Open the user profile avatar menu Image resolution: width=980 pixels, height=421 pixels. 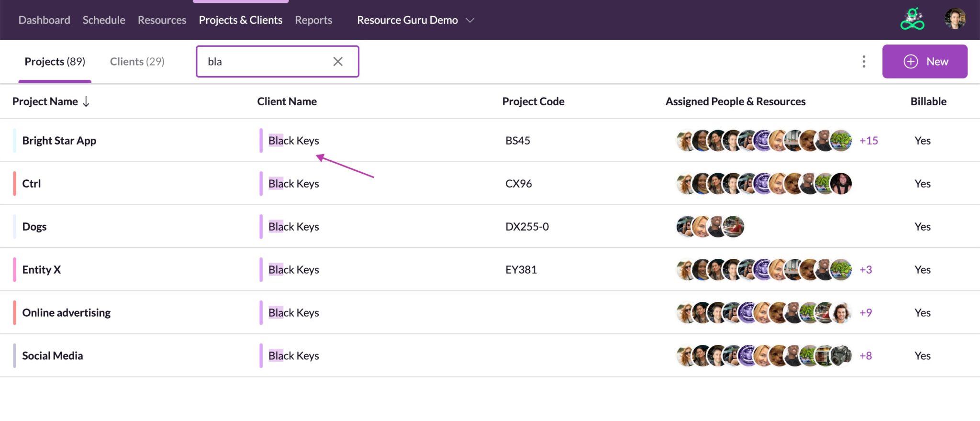(955, 19)
